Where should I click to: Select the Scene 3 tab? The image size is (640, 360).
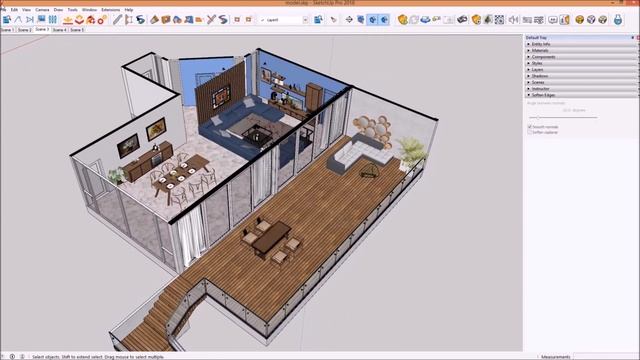[42, 29]
